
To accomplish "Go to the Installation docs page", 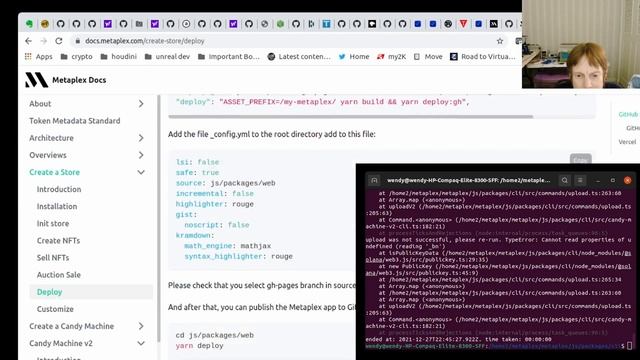I will 57,207.
